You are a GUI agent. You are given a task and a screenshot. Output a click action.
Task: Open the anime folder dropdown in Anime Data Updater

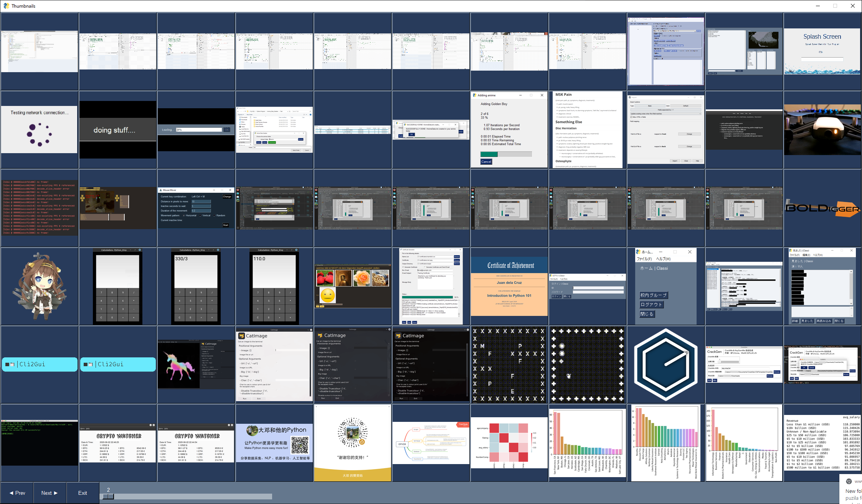[x=288, y=111]
